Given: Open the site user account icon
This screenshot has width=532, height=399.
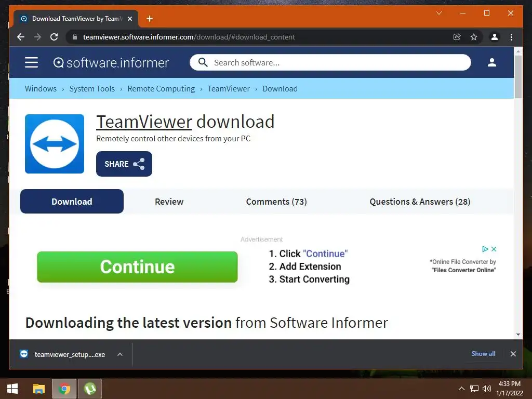Looking at the screenshot, I should pos(492,62).
